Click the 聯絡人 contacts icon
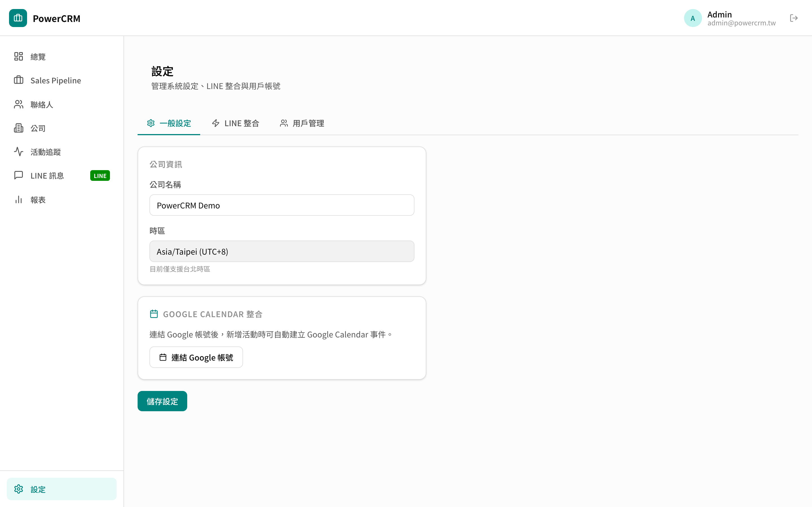The width and height of the screenshot is (812, 507). point(18,104)
